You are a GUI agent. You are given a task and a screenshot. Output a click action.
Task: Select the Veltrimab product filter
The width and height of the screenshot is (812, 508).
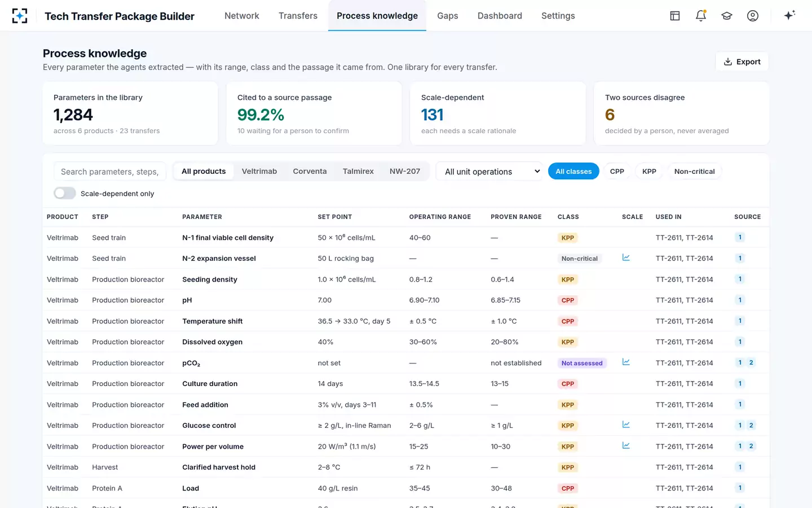(259, 171)
